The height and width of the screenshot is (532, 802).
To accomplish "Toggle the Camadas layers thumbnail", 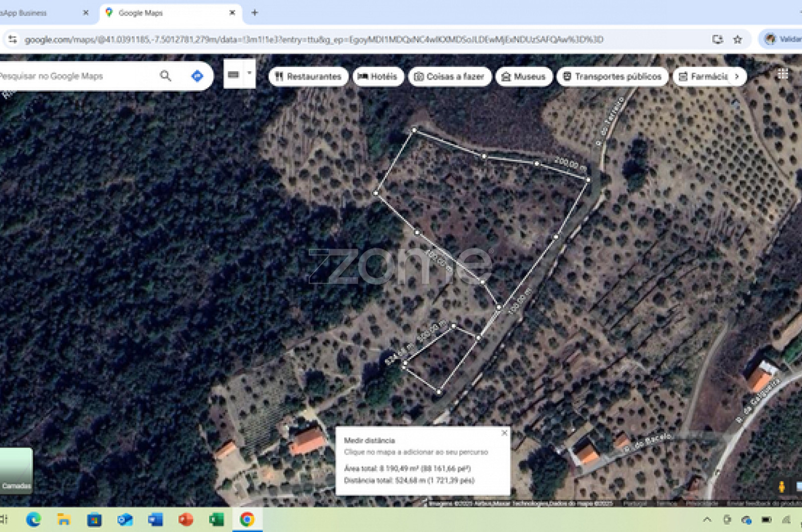I will click(16, 470).
